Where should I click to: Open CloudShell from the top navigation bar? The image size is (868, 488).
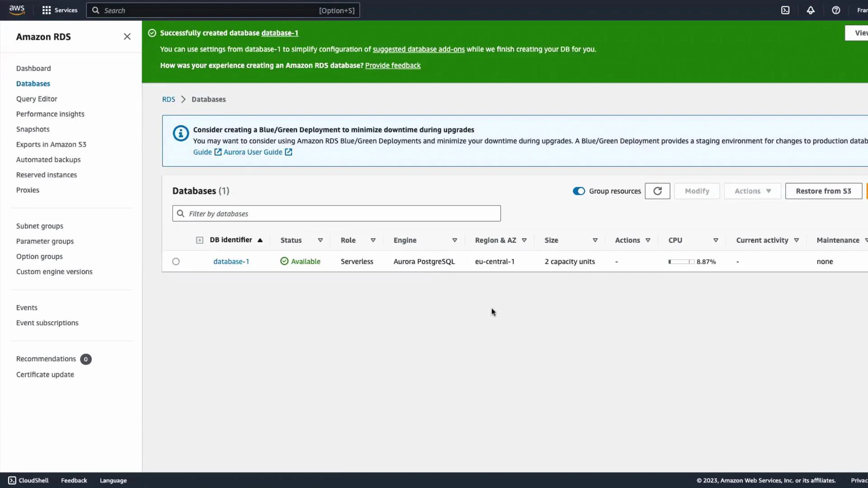click(x=785, y=10)
